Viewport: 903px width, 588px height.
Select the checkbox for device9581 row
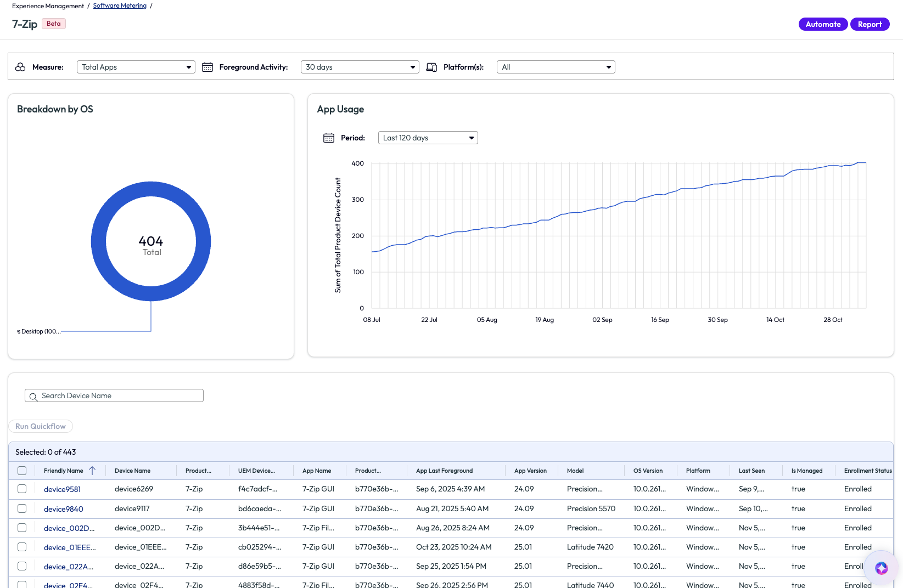pos(22,489)
